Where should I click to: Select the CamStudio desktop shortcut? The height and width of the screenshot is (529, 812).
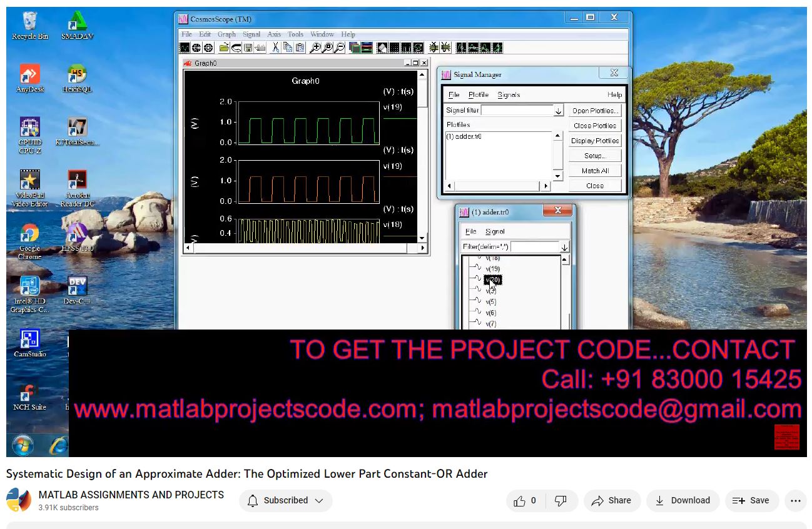click(x=29, y=343)
